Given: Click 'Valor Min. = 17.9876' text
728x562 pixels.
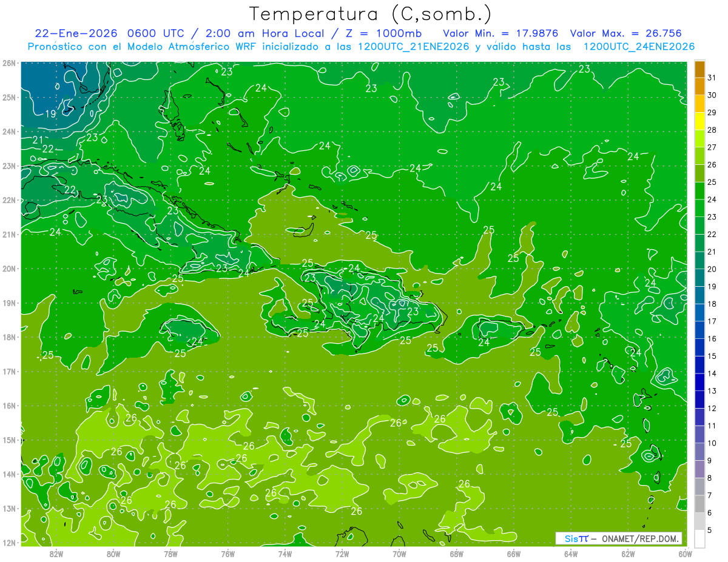Looking at the screenshot, I should pyautogui.click(x=500, y=33).
